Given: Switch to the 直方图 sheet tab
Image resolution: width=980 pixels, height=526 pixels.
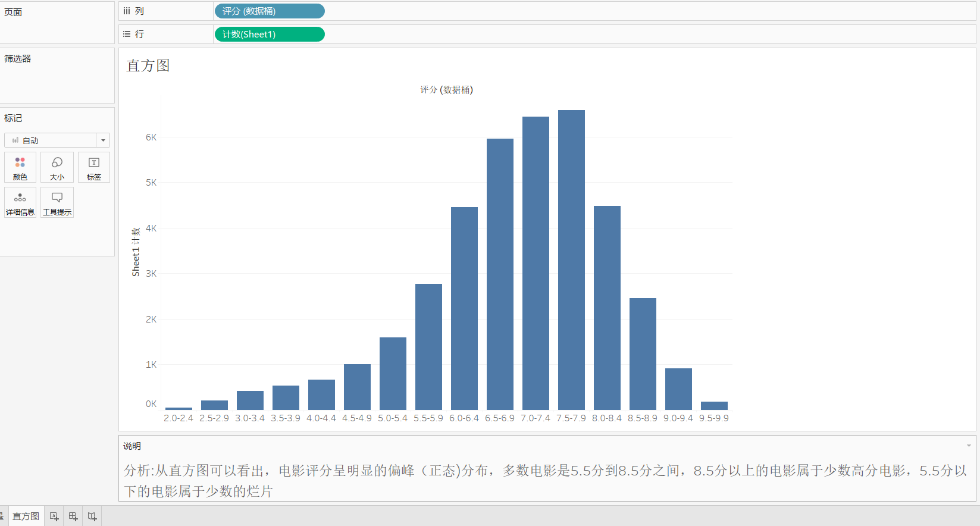Looking at the screenshot, I should click(x=26, y=516).
